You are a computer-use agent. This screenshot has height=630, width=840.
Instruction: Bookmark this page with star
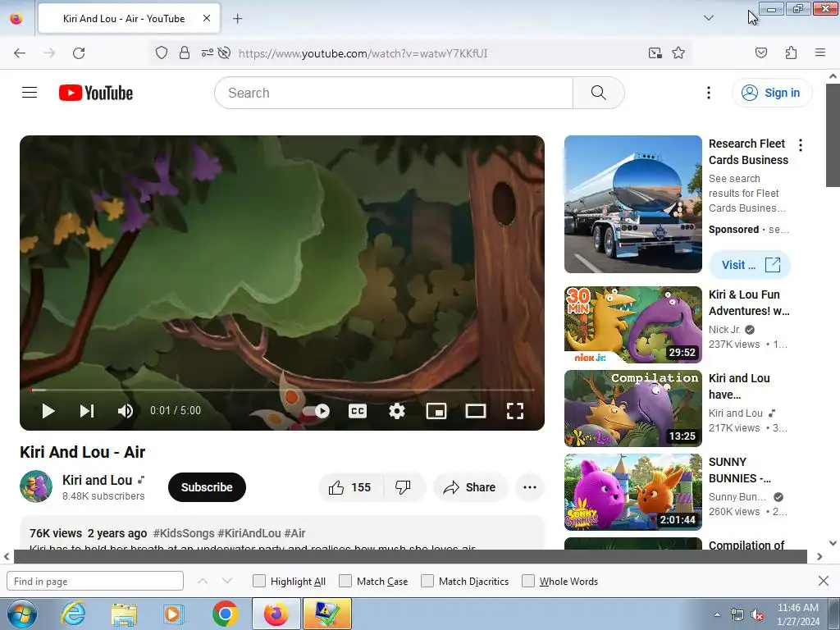click(678, 52)
